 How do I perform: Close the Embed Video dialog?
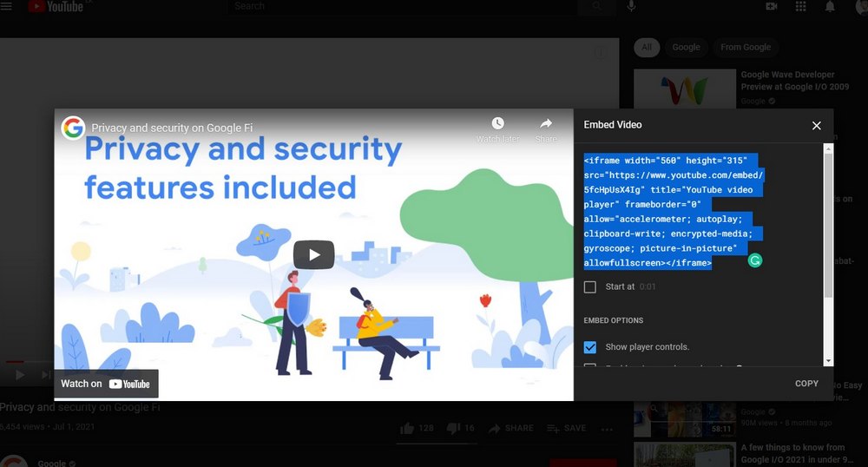point(816,126)
